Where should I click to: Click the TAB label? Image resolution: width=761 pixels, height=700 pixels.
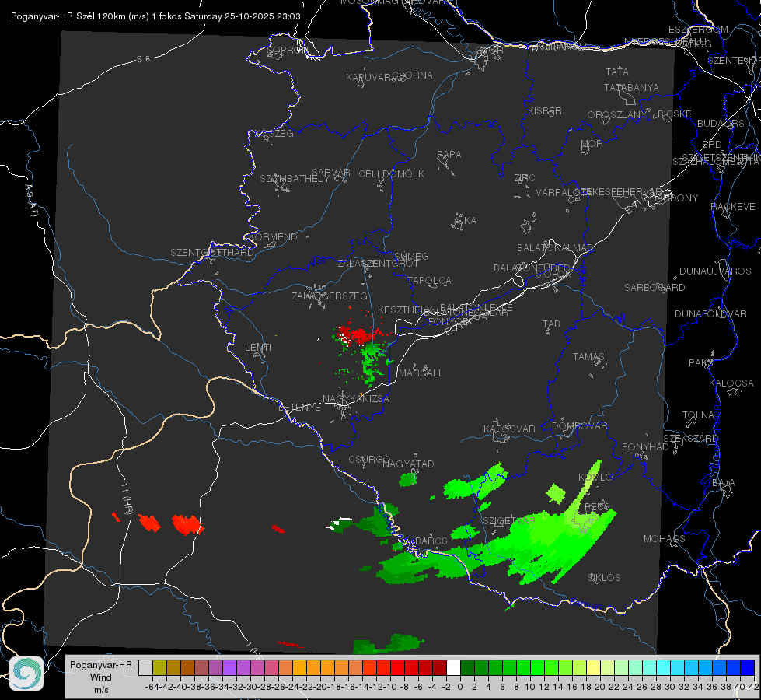(x=551, y=324)
